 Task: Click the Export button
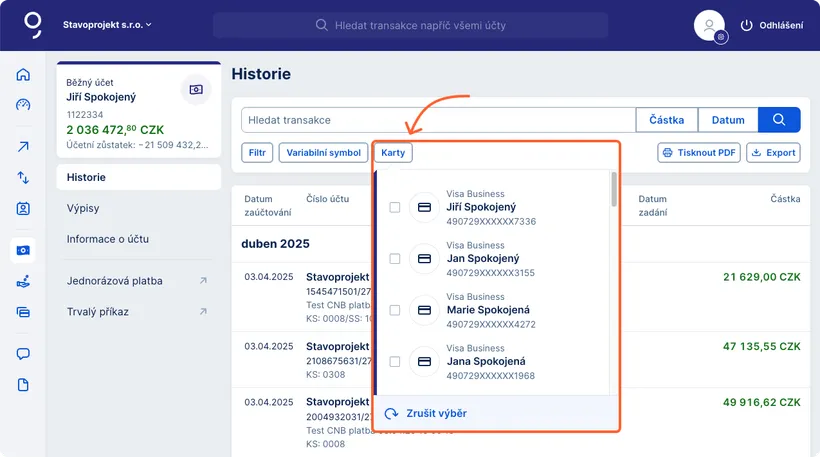(773, 153)
